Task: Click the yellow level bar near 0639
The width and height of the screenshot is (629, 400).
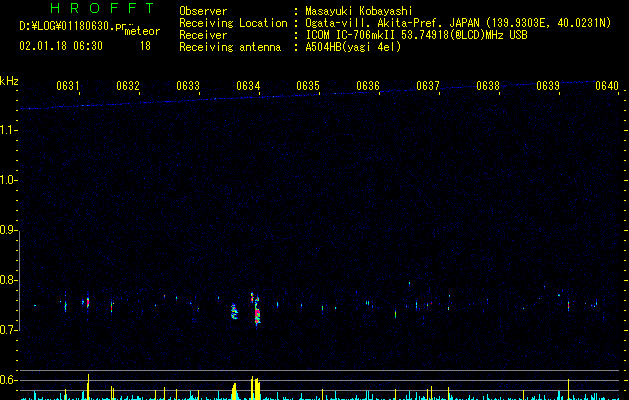Action: [568, 390]
